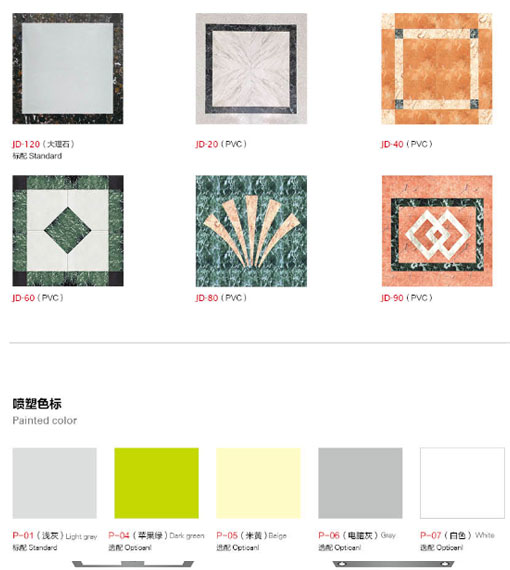Click the P-07 White label text
This screenshot has width=510, height=570.
tap(457, 535)
